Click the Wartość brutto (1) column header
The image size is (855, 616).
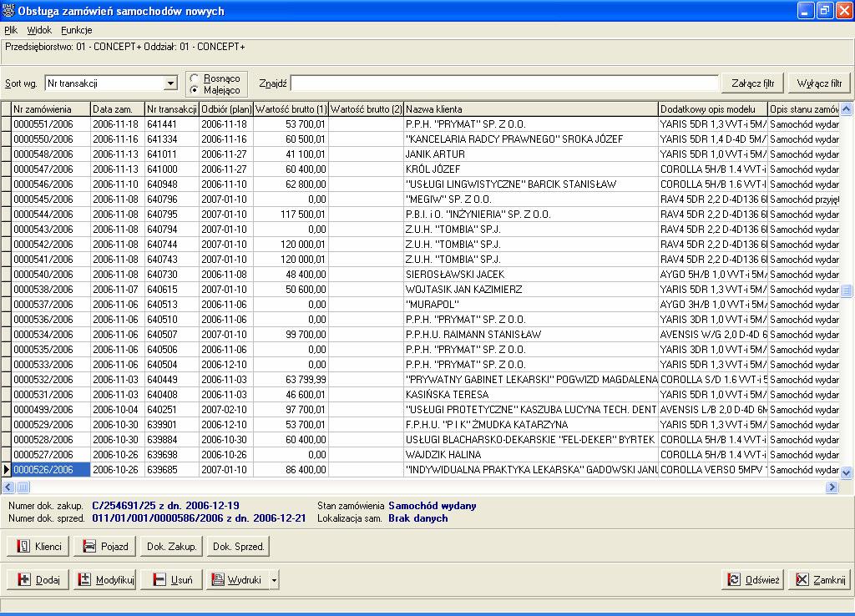[291, 109]
